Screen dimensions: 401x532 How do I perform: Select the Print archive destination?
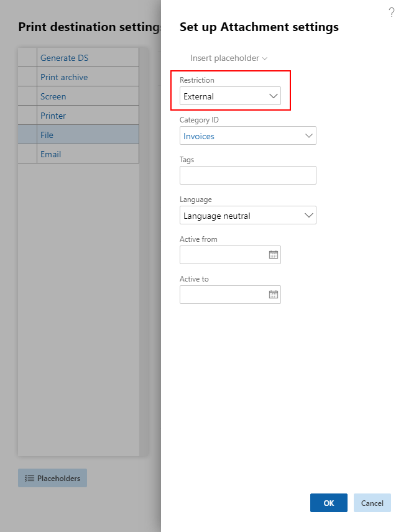point(64,77)
